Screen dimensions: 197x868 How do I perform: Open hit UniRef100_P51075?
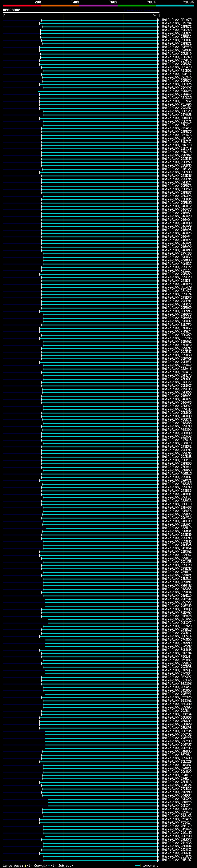click(x=176, y=20)
